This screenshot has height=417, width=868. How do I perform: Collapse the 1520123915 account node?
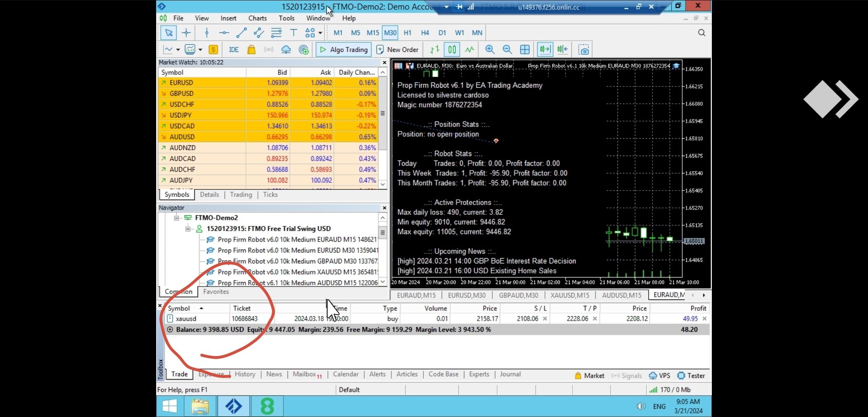pyautogui.click(x=187, y=229)
